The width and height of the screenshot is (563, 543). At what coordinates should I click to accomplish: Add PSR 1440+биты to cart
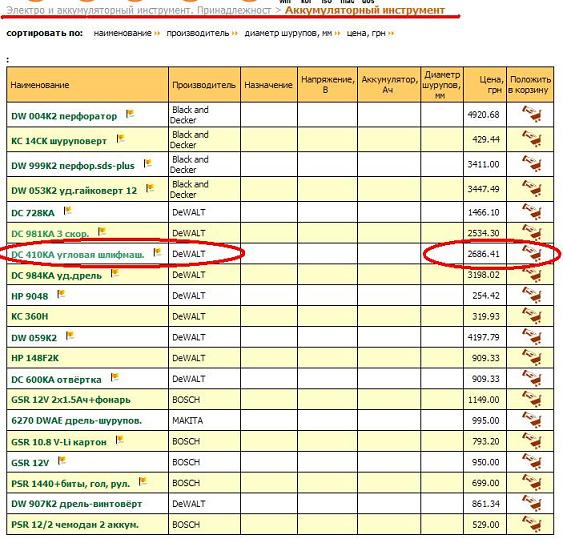pyautogui.click(x=531, y=483)
